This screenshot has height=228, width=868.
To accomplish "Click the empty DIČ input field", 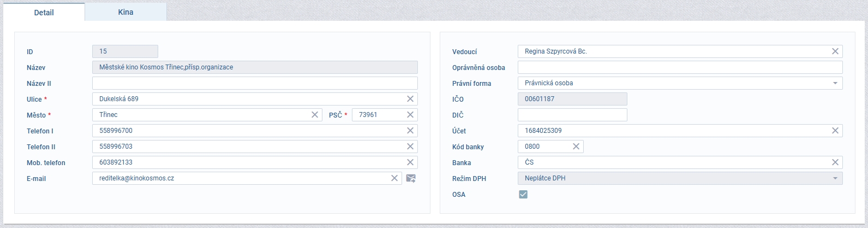I will (572, 115).
